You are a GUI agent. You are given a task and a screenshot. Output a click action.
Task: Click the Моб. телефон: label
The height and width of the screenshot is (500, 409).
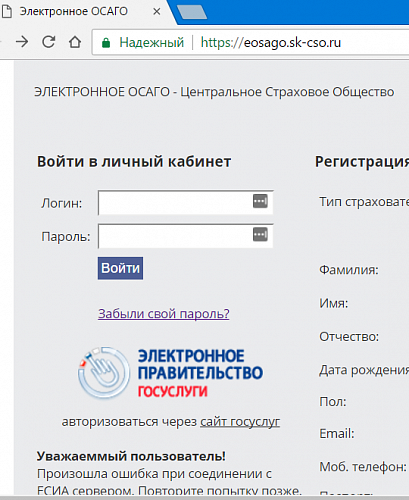tap(363, 467)
